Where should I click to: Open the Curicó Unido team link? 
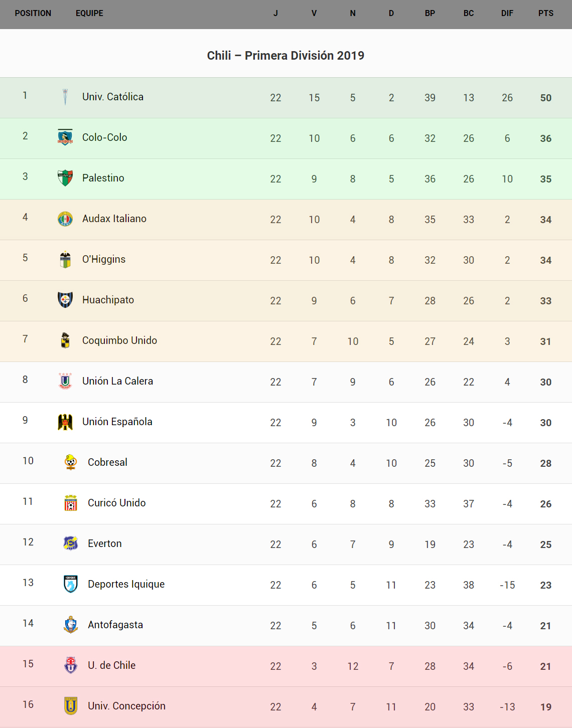click(116, 503)
